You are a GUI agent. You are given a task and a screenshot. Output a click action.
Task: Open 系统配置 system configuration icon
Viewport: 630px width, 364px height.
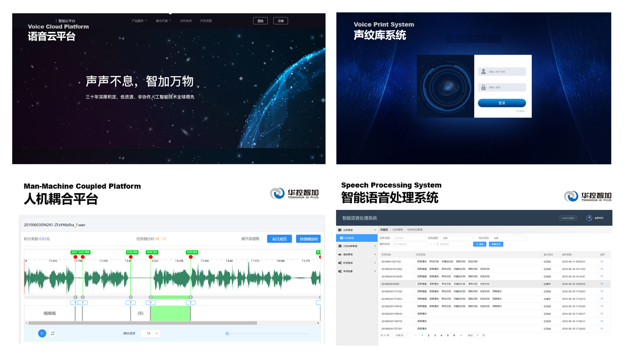coord(340,271)
